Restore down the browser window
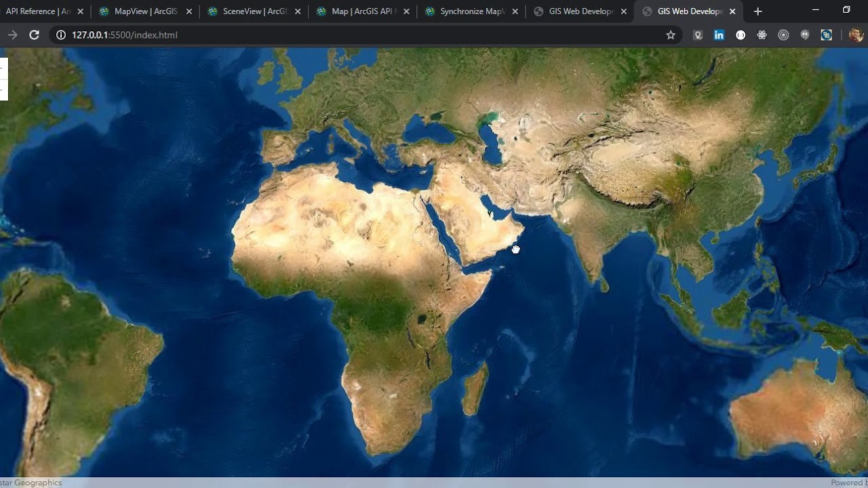 coord(846,10)
